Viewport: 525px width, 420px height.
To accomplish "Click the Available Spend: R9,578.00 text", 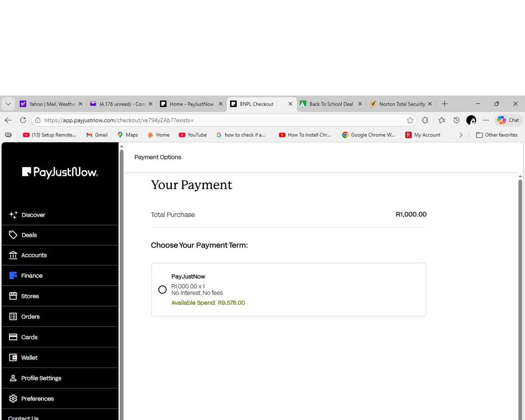I will 208,303.
